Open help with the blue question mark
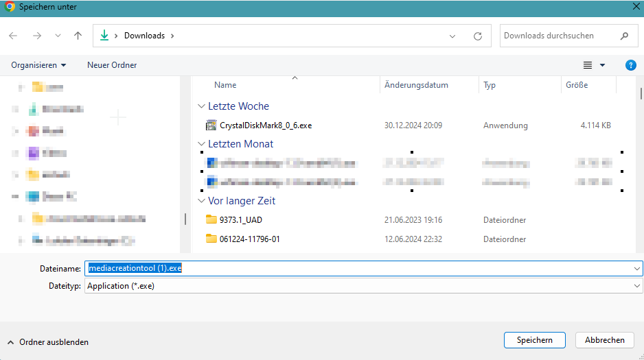644x360 pixels. point(631,65)
